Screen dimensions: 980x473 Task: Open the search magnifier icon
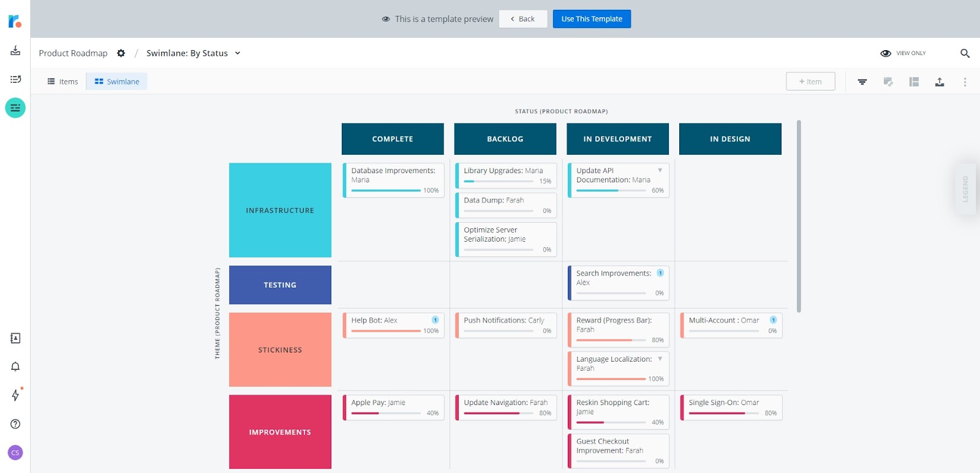tap(965, 53)
